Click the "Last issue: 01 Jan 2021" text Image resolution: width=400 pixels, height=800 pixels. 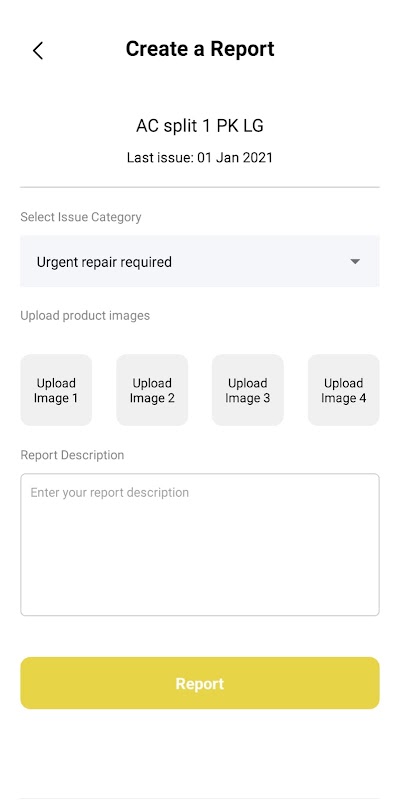(x=200, y=157)
